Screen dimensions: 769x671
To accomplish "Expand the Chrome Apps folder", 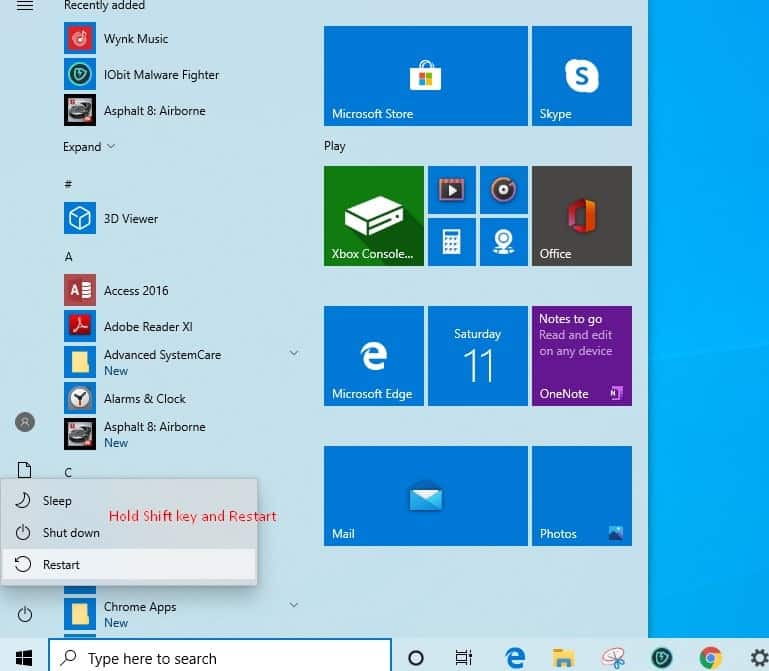I will (294, 605).
